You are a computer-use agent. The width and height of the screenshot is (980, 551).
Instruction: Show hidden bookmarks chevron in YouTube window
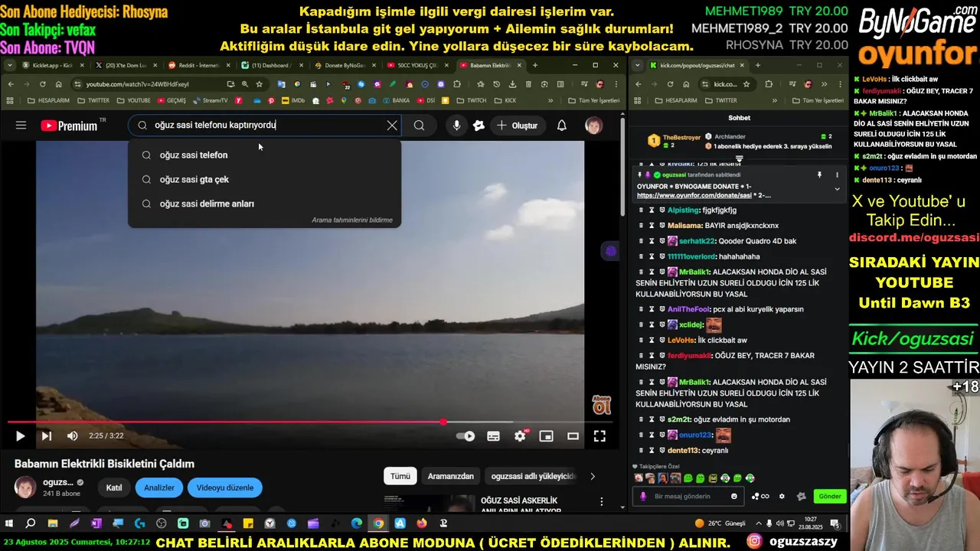550,100
